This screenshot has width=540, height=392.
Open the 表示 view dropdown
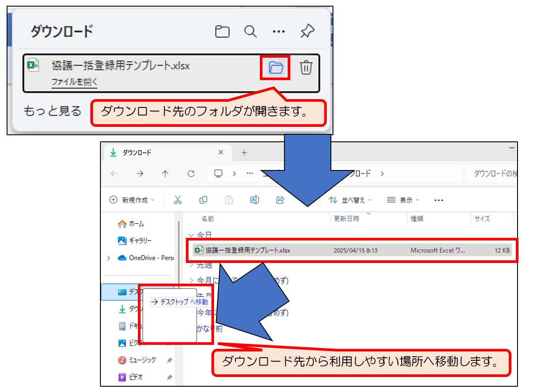pyautogui.click(x=403, y=200)
